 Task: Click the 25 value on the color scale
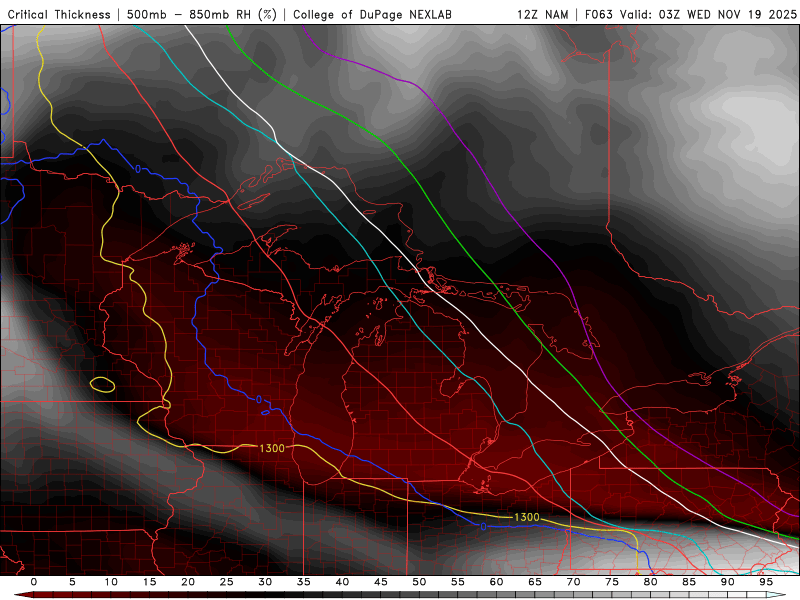coord(227,582)
